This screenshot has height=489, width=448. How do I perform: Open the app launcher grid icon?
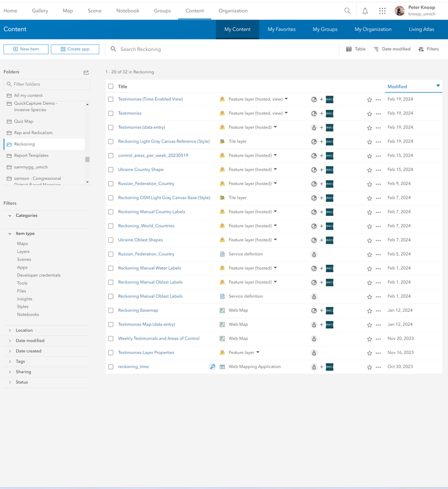point(382,11)
